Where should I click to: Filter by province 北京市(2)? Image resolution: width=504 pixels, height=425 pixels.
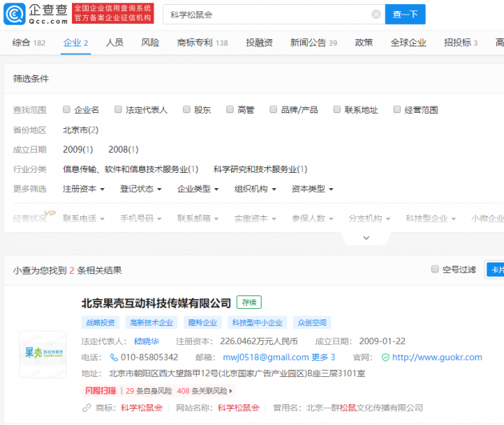[x=81, y=130]
